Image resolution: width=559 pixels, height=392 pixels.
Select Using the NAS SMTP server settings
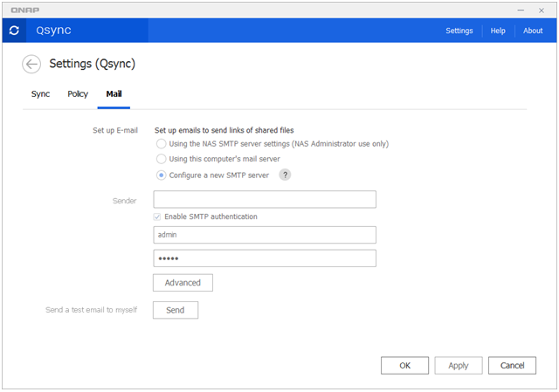click(x=161, y=143)
